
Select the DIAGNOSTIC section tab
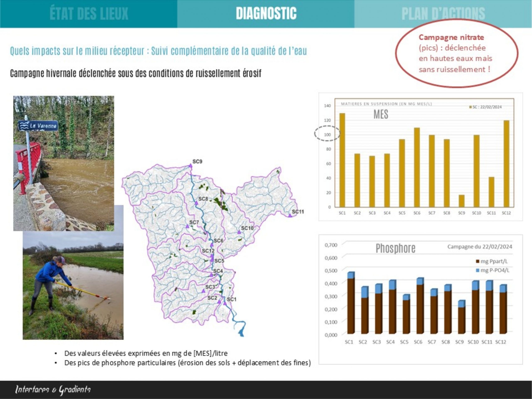point(266,14)
